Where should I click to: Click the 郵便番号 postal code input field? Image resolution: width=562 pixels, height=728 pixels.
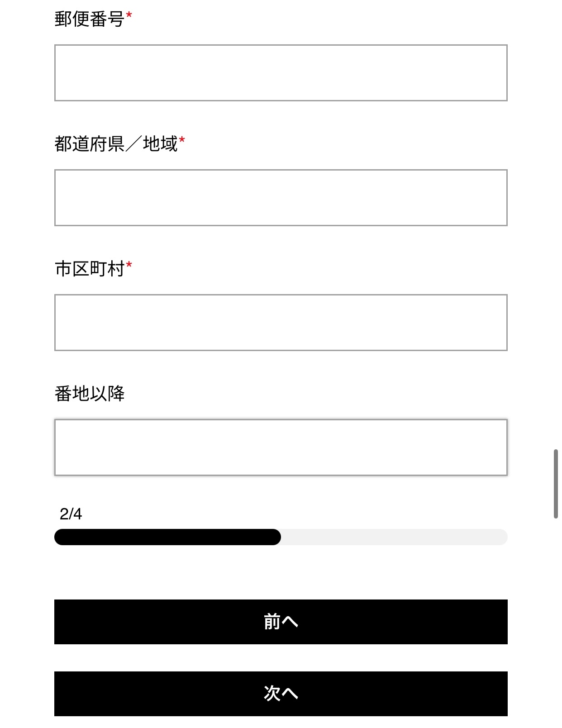point(281,73)
